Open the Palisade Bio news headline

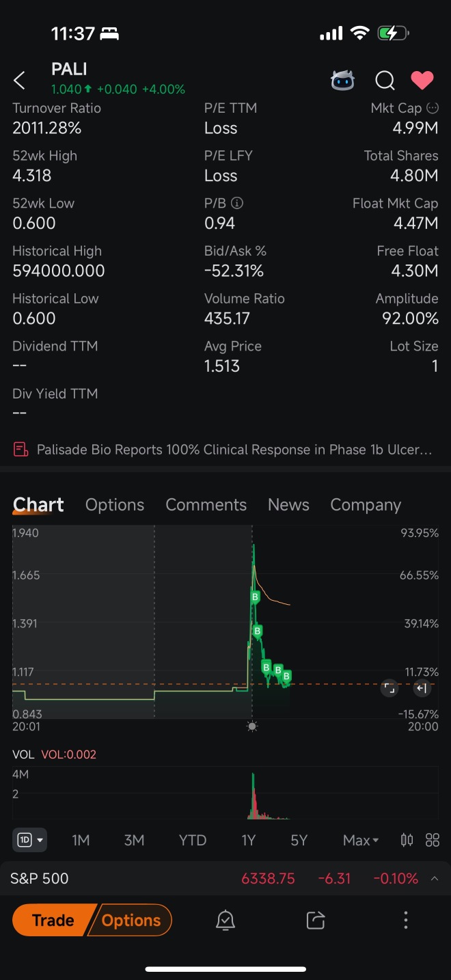(x=234, y=449)
